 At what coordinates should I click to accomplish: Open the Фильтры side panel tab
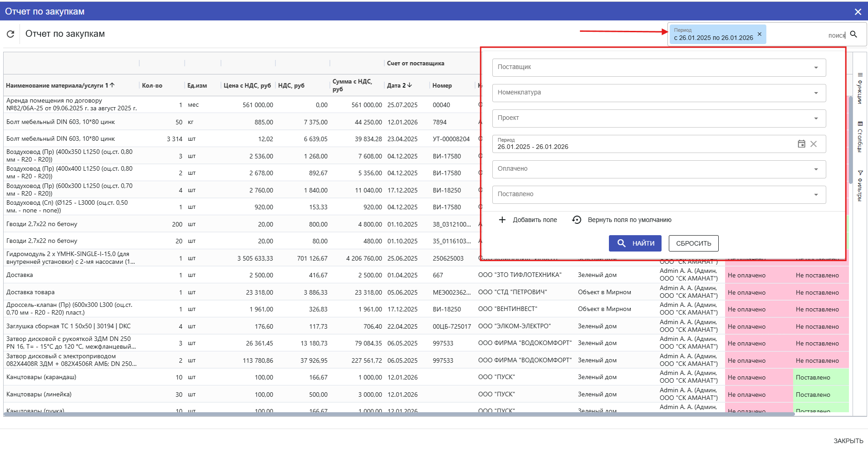coord(859,186)
